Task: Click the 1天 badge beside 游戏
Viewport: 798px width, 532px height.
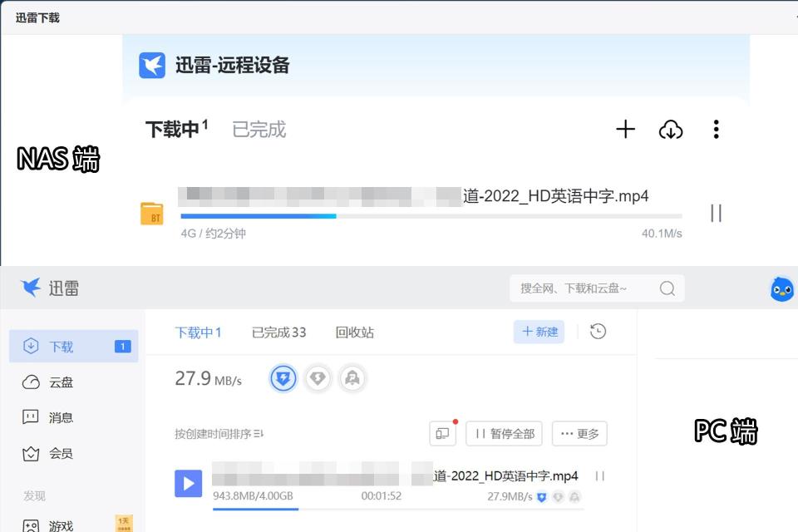Action: click(124, 523)
